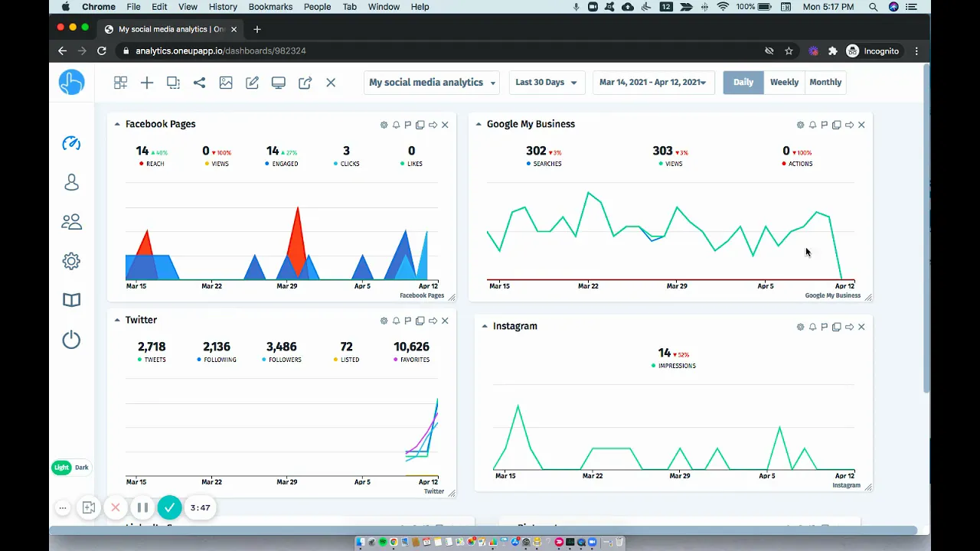Click the bell icon on Facebook Pages widget
The image size is (980, 551).
point(397,125)
